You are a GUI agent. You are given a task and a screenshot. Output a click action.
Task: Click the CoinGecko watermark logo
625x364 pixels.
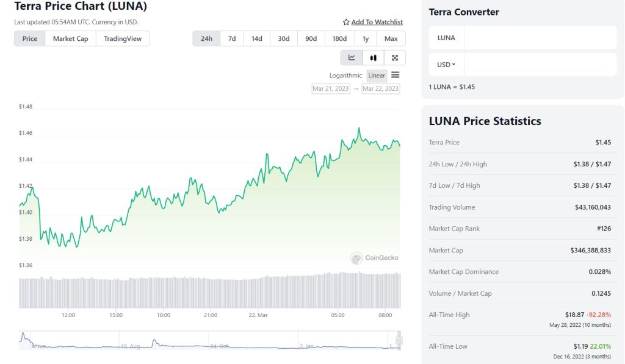pos(373,258)
